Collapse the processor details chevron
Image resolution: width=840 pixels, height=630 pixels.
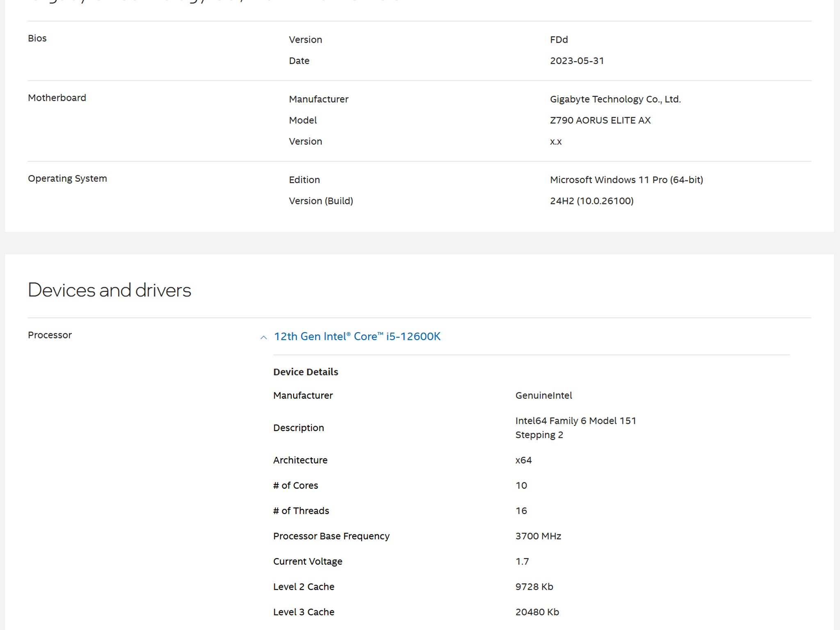(x=264, y=338)
